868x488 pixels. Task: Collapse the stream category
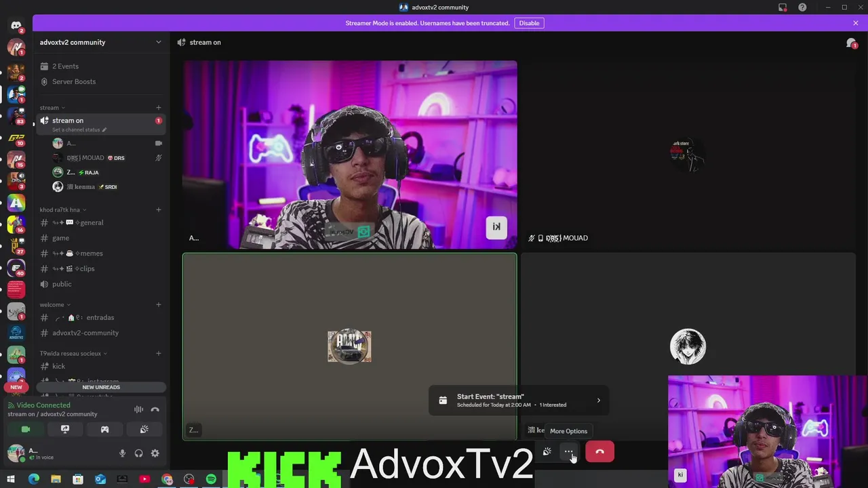52,108
